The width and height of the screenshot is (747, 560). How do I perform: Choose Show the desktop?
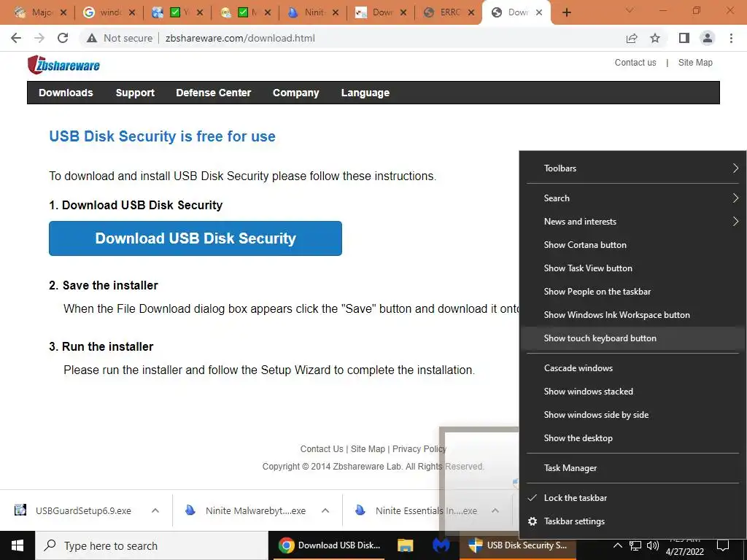[632, 438]
